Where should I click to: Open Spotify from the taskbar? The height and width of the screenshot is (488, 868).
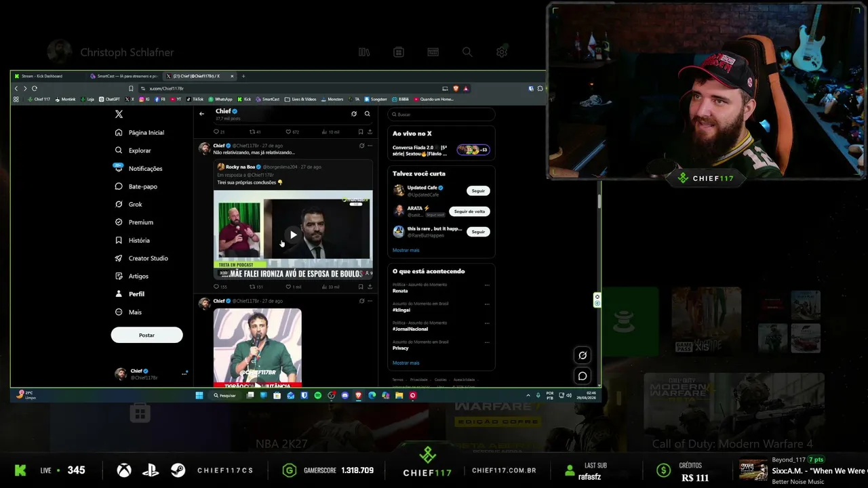[318, 395]
